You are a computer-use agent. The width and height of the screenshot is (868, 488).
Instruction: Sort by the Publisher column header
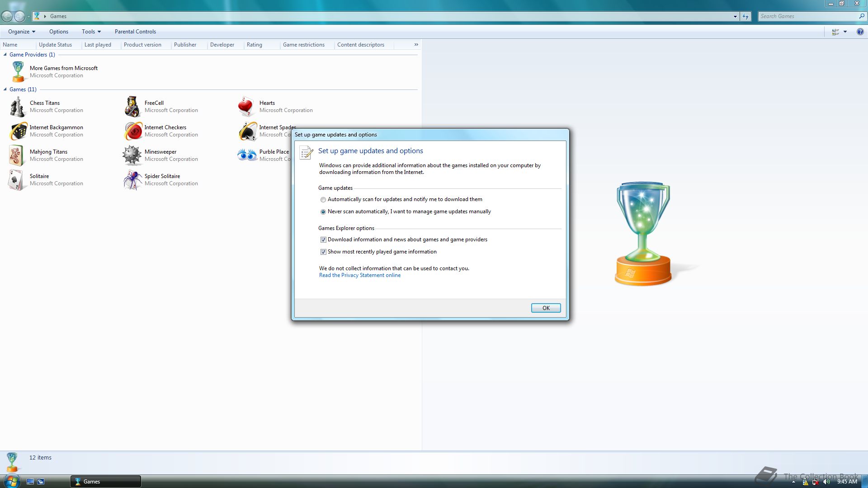click(x=189, y=45)
